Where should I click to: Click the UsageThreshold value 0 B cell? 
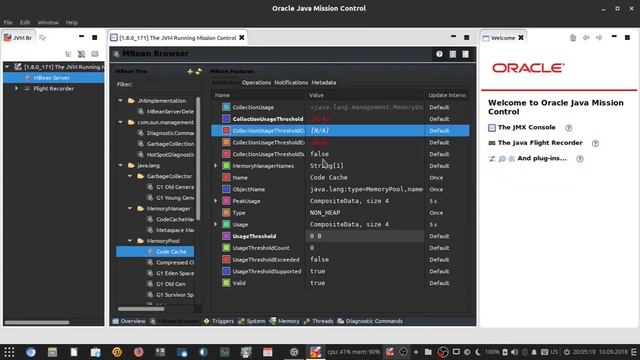point(365,236)
